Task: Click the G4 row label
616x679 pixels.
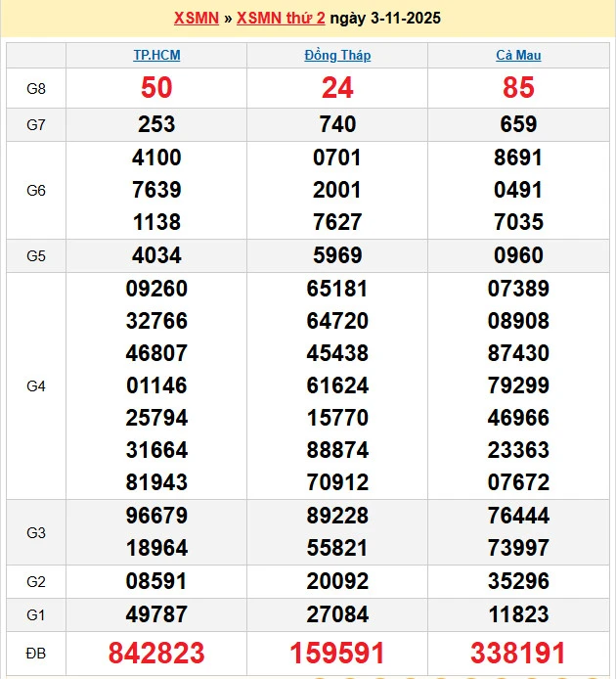Action: click(36, 386)
